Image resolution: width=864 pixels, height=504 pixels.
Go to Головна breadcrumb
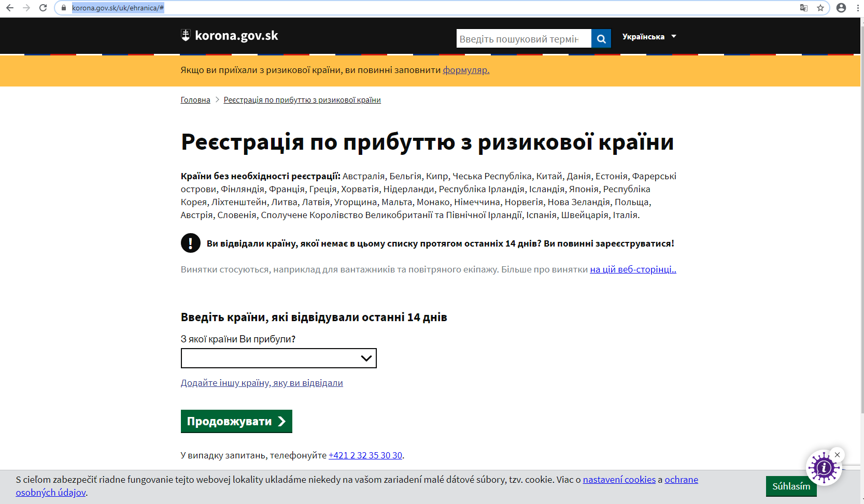[195, 100]
